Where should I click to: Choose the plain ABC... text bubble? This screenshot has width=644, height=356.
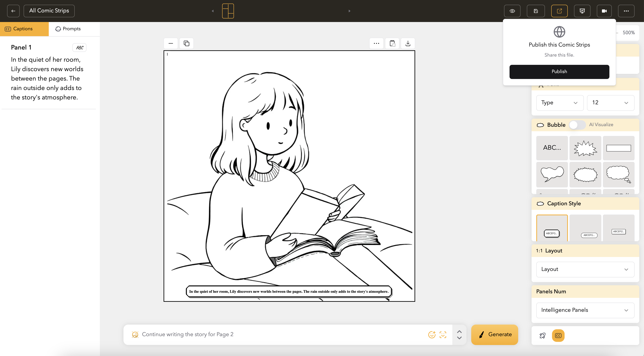(552, 148)
